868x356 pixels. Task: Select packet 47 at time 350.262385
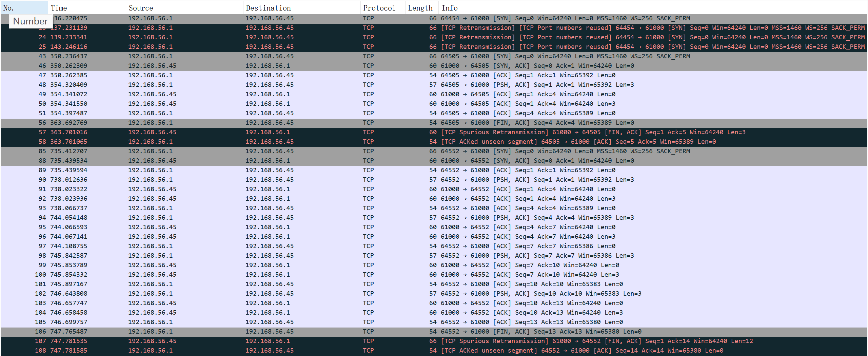pos(434,75)
